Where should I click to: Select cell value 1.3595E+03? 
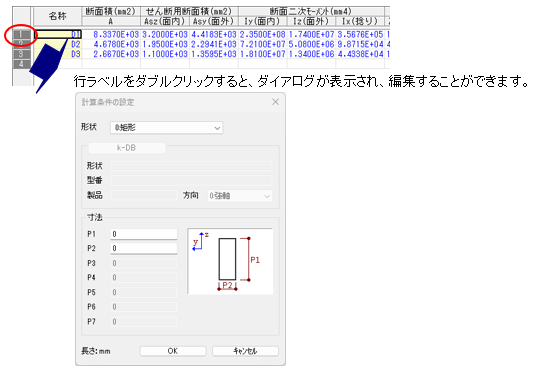click(214, 54)
